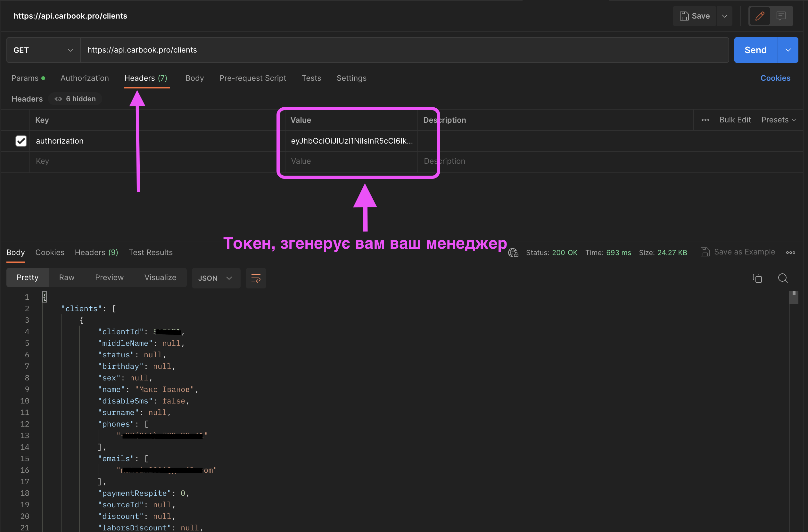Uncheck the authorization header checkbox

click(x=21, y=141)
